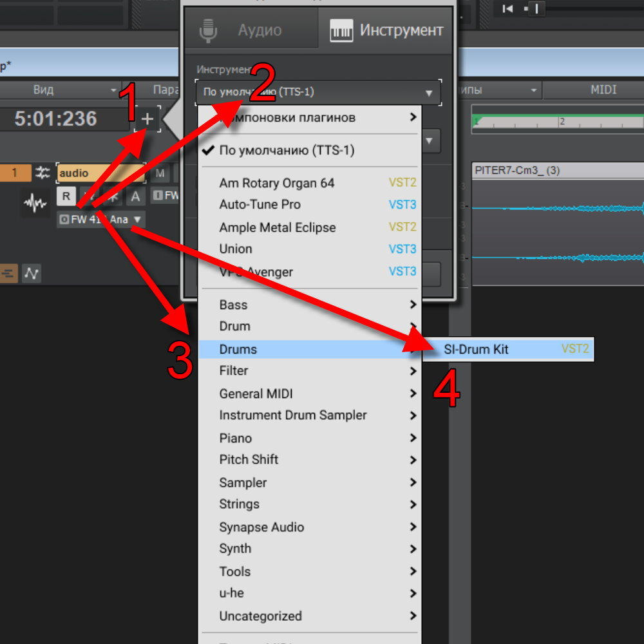
Task: Select SI-Drum Kit VST2 in submenu
Action: tap(509, 349)
